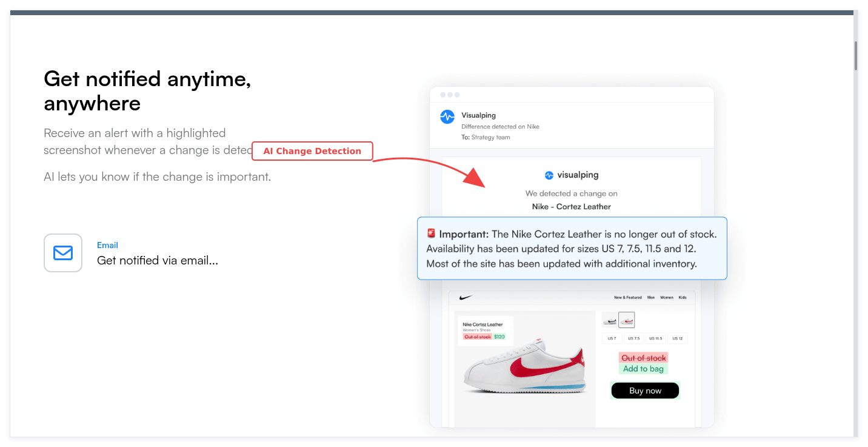Click the AI Change Detection badge
The height and width of the screenshot is (447, 868).
pos(312,151)
